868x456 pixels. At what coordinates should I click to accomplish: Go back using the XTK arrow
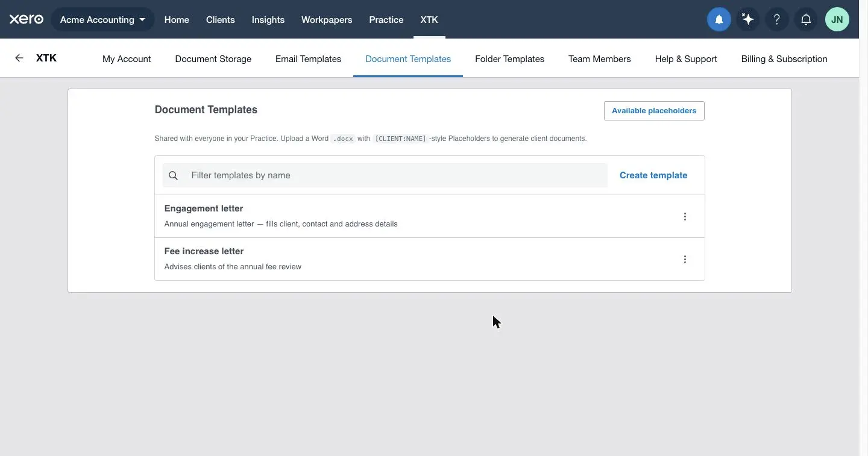pos(19,58)
